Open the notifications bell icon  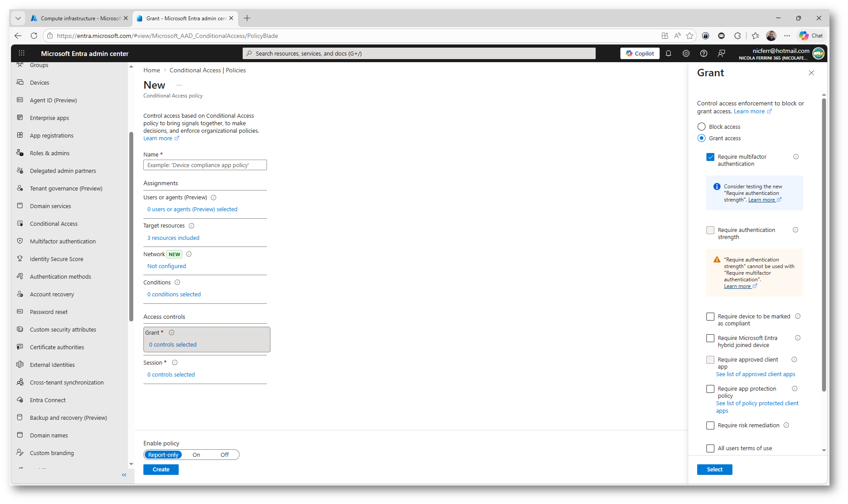pyautogui.click(x=668, y=53)
